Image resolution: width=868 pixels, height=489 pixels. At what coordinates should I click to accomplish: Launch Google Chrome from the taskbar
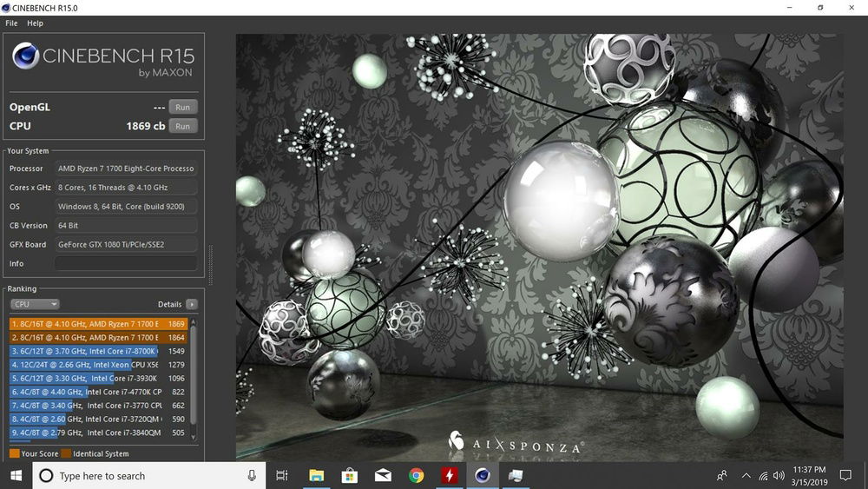tap(416, 476)
